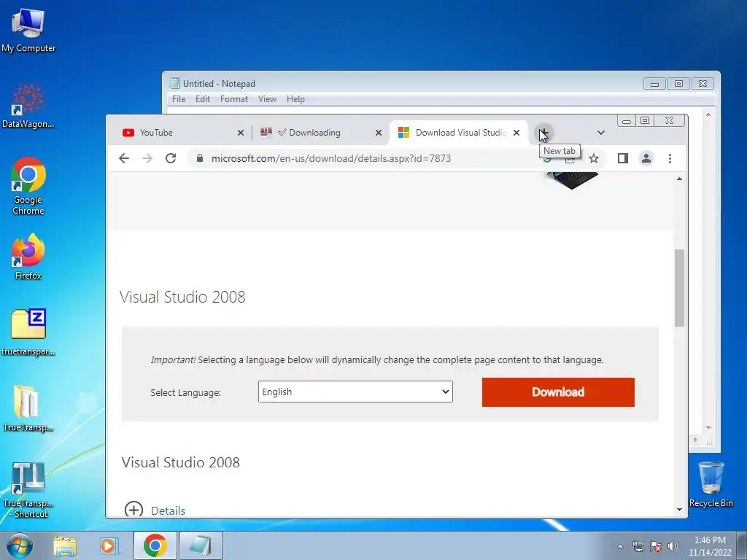Open the Windows Start menu
The image size is (747, 560).
coord(20,545)
